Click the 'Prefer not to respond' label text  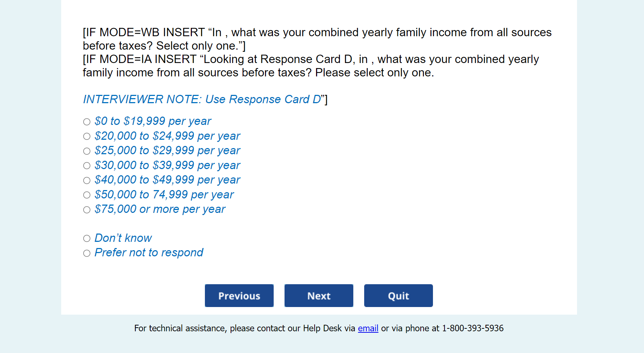148,253
